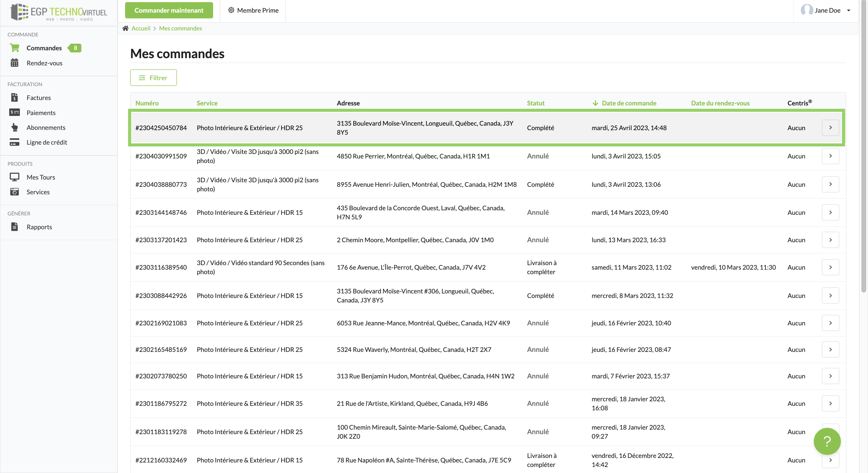Sort by Date de commande column
This screenshot has width=868, height=473.
(628, 103)
